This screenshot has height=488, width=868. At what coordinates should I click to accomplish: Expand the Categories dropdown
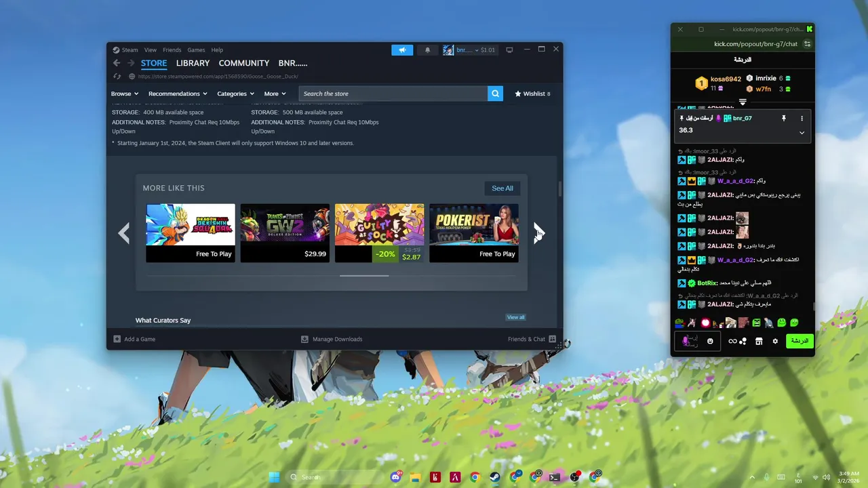(235, 94)
